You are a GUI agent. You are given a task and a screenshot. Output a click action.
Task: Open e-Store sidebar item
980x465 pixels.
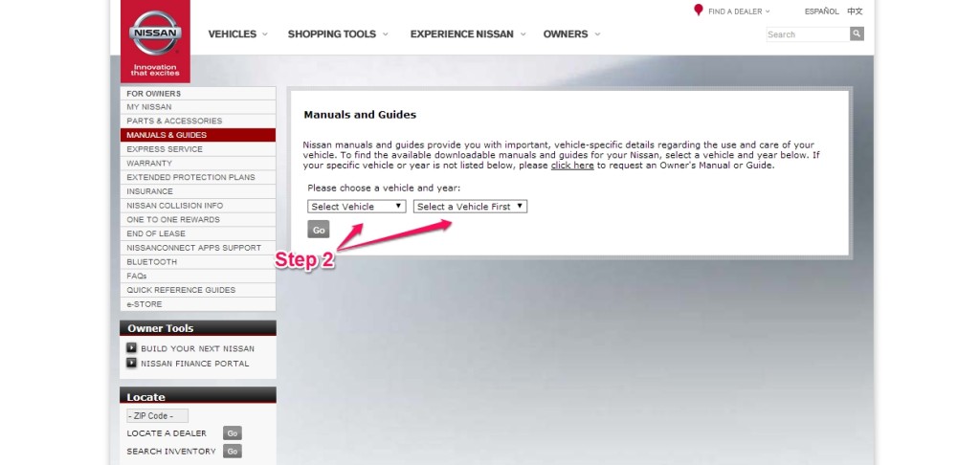pos(197,304)
